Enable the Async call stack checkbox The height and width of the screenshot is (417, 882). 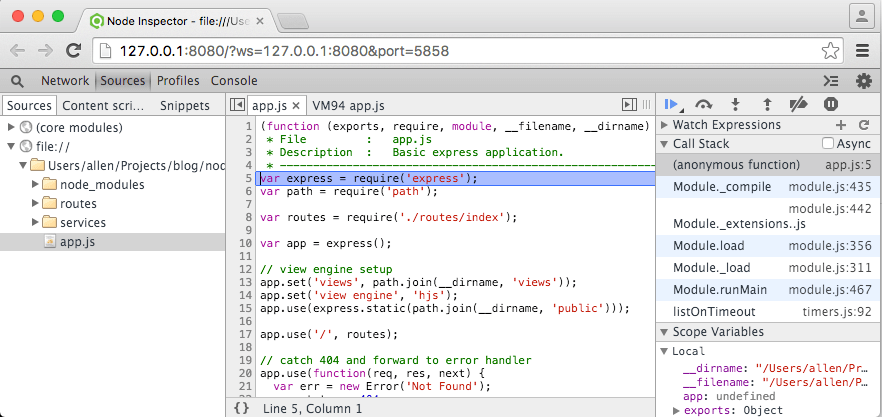[x=827, y=144]
